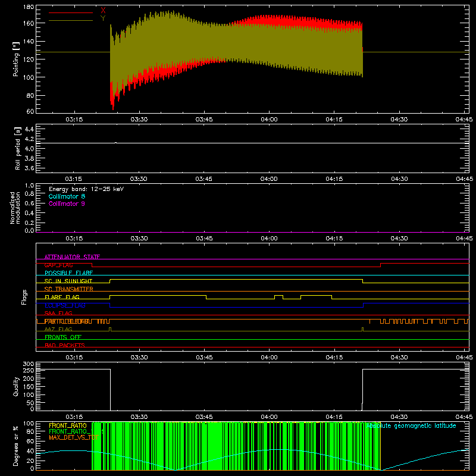
Task: Select the SC_TRANSMITTER flag label
Action: tap(69, 289)
